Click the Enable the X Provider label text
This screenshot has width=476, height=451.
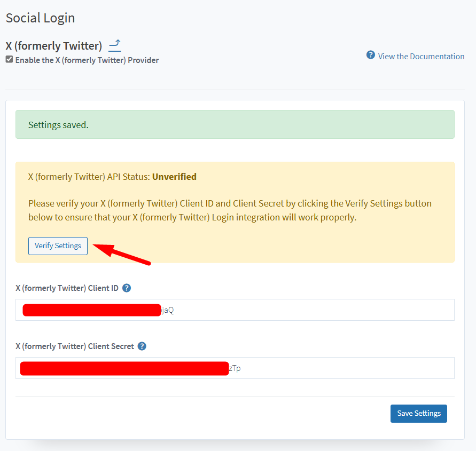[x=87, y=60]
